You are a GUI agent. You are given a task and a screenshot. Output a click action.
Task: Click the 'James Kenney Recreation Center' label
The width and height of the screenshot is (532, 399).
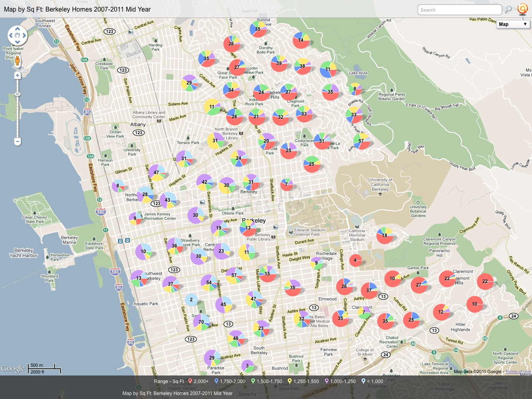click(x=160, y=216)
